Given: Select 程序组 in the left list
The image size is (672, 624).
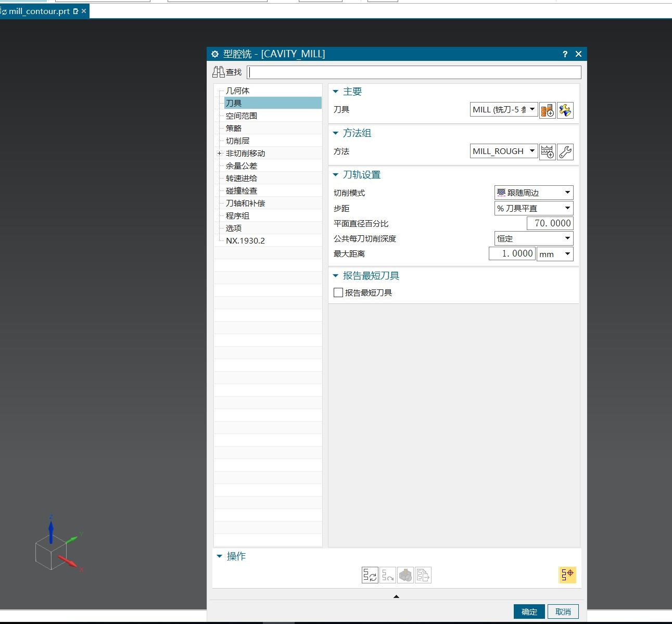Looking at the screenshot, I should tap(237, 215).
